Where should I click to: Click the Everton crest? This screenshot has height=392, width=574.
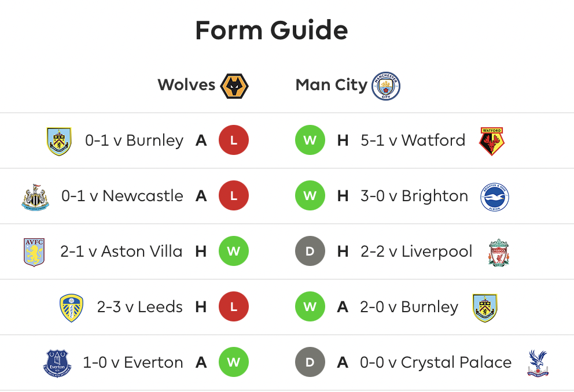pos(57,363)
